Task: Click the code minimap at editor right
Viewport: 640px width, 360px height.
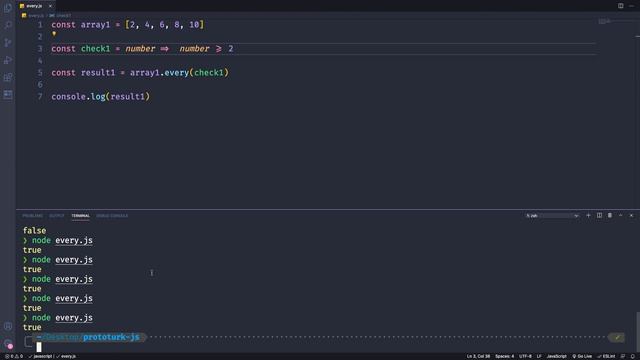Action: (604, 21)
